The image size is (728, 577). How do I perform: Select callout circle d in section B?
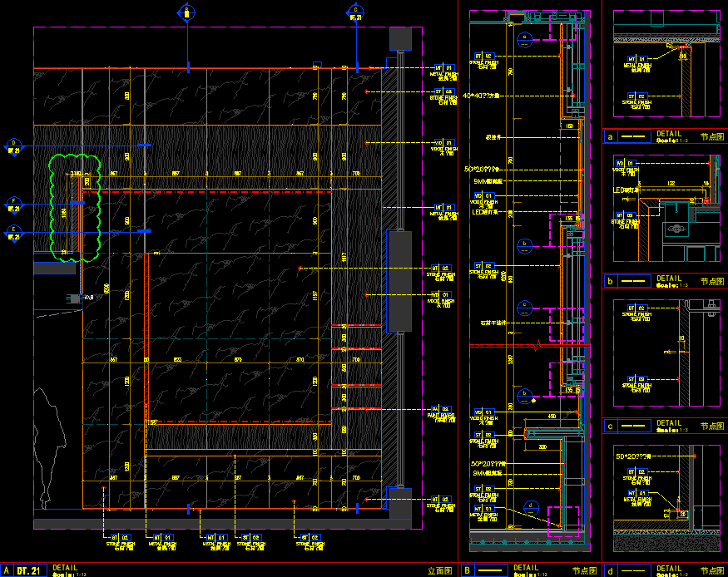[x=531, y=508]
